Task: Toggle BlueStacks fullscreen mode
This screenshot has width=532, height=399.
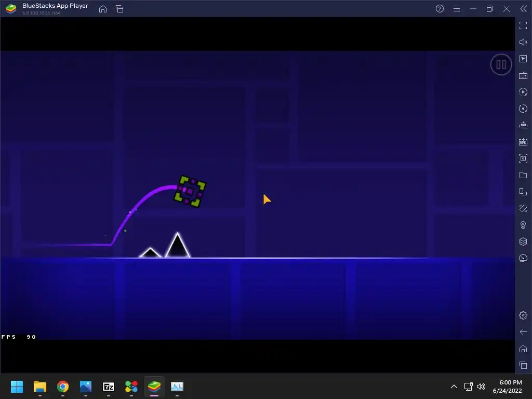Action: 523,25
